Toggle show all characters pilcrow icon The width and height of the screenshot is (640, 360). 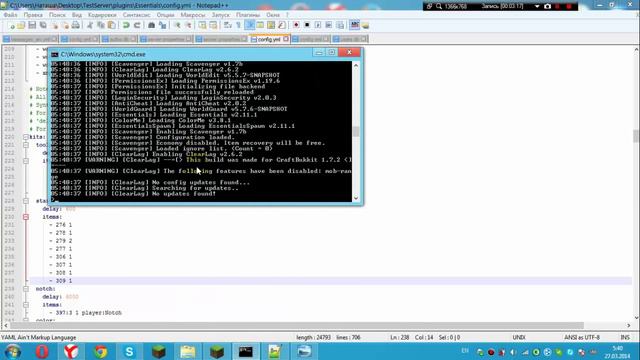click(239, 25)
